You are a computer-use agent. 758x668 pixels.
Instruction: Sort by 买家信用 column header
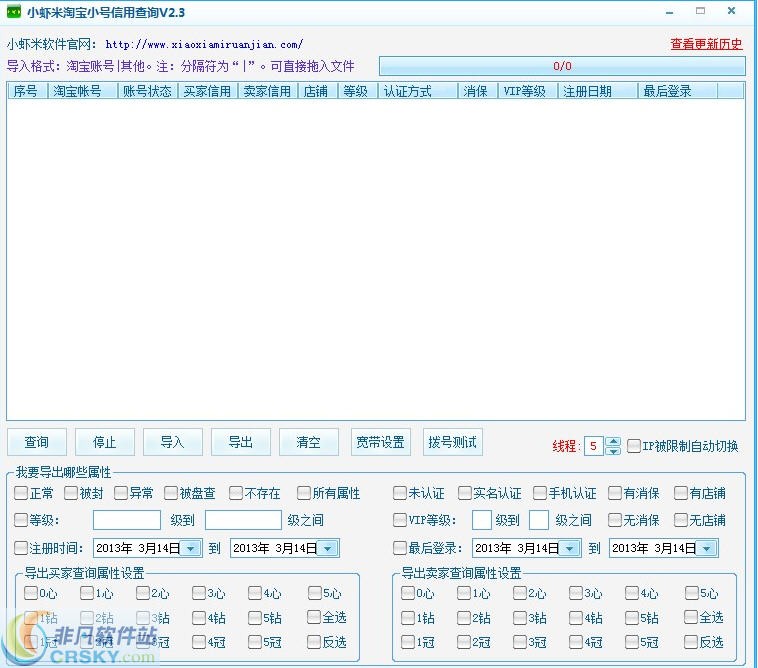(207, 91)
